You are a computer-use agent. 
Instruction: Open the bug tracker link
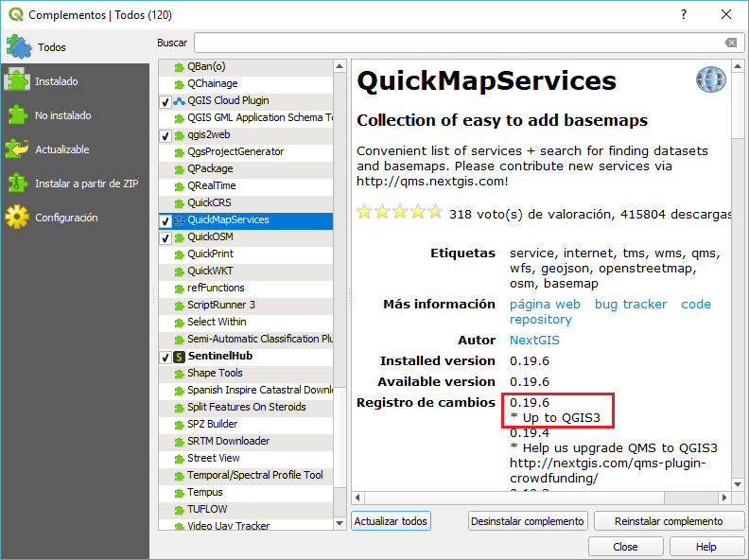point(631,304)
